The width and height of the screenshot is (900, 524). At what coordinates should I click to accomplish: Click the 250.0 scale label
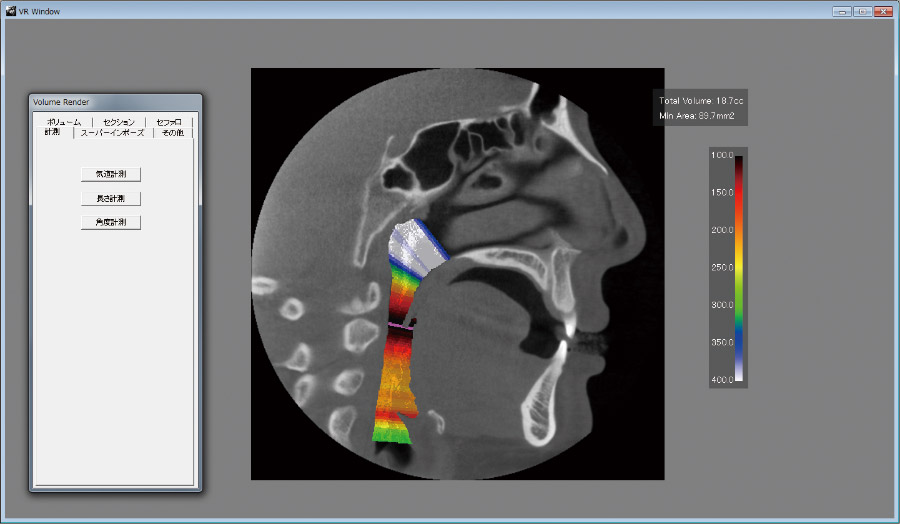tap(722, 267)
